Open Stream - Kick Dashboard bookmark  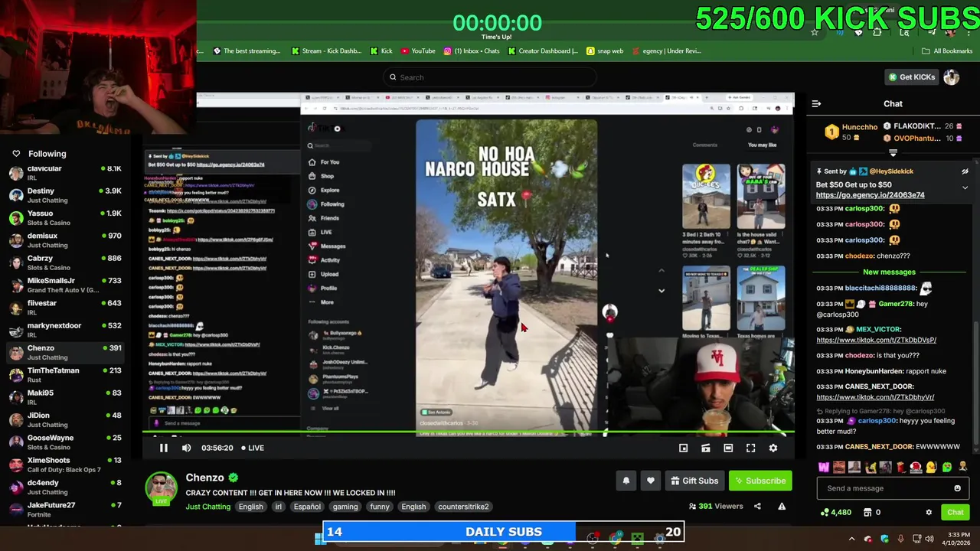tap(326, 51)
